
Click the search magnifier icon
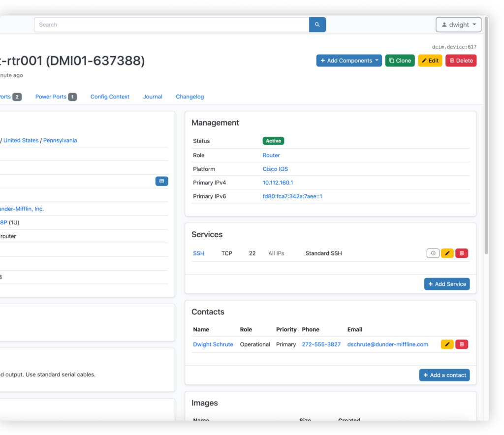[x=317, y=25]
